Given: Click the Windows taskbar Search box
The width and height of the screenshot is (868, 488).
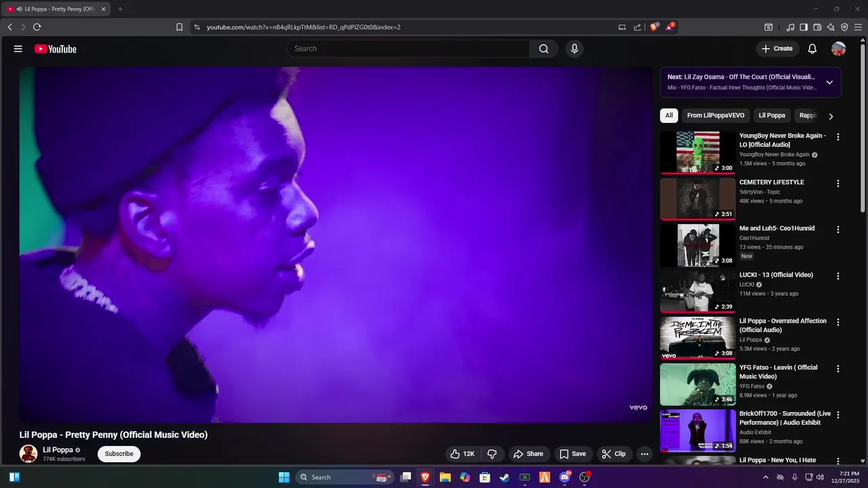Looking at the screenshot, I should 344,477.
